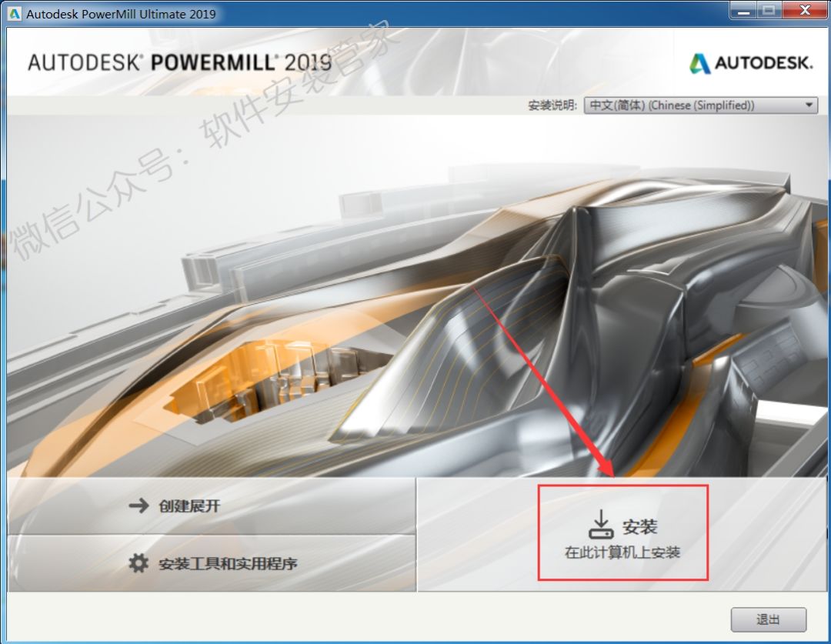The height and width of the screenshot is (644, 831).
Task: Click the Autodesk PowerMill Ultimate 2019 title text
Action: pyautogui.click(x=122, y=14)
